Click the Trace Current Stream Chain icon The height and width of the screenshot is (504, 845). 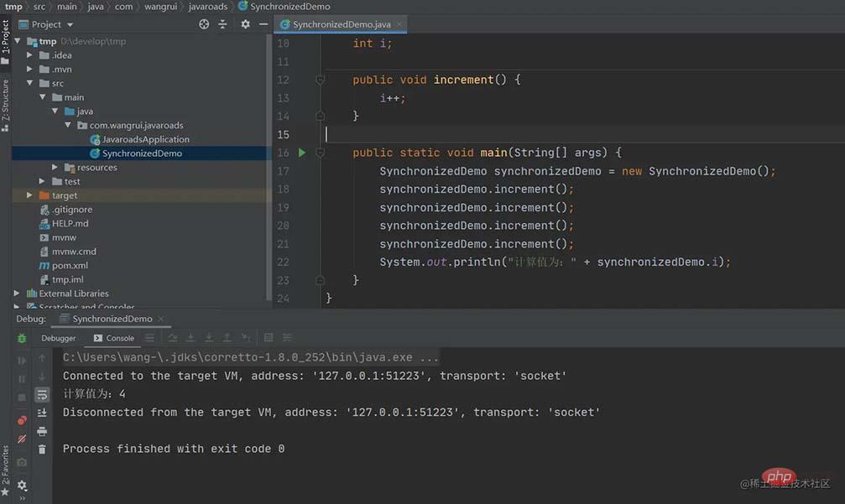point(287,338)
